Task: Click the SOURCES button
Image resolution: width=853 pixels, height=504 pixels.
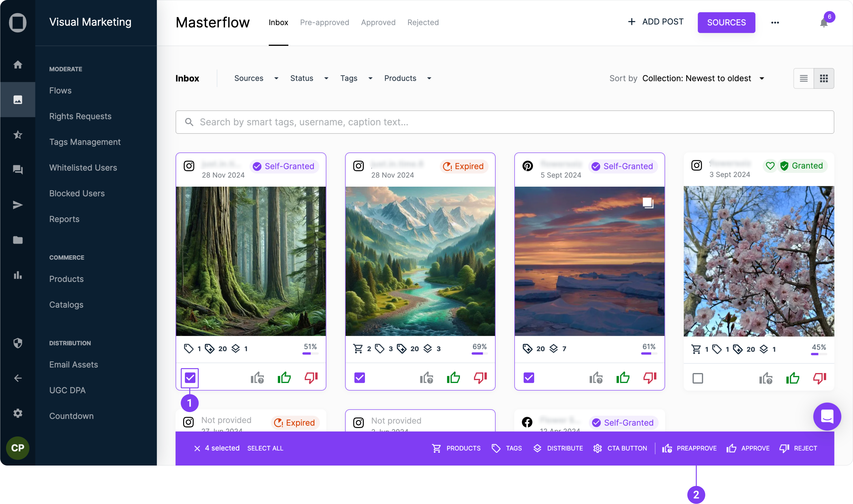Action: click(x=726, y=23)
